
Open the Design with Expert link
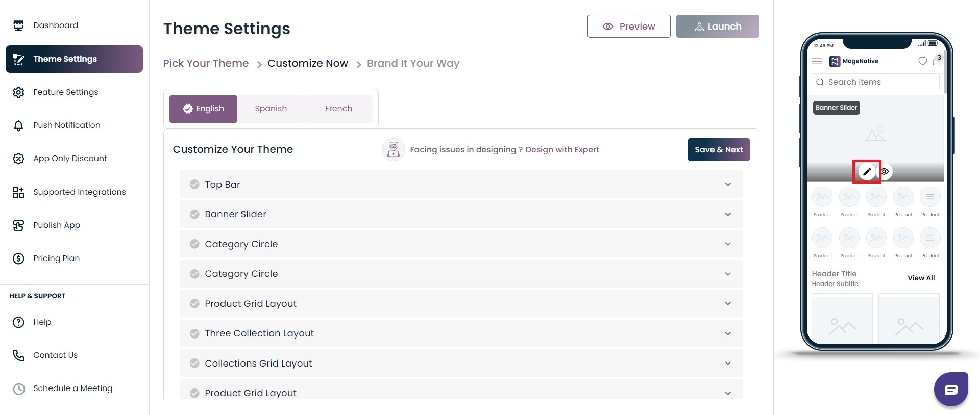click(x=562, y=150)
